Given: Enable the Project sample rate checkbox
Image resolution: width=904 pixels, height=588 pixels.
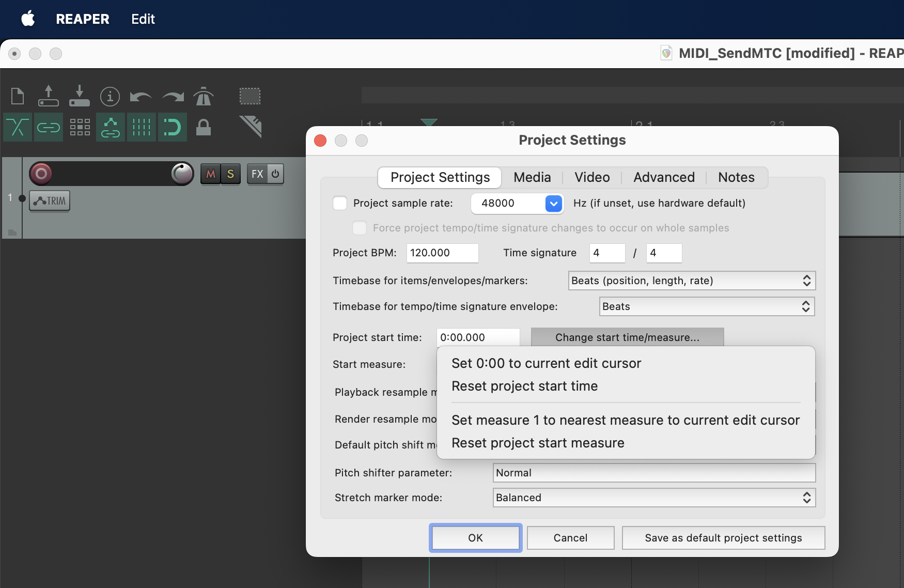Looking at the screenshot, I should tap(340, 203).
